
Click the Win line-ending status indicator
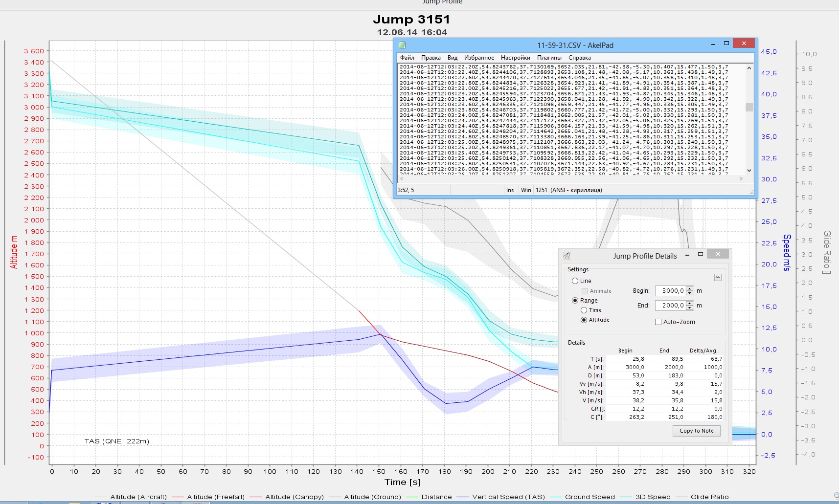[526, 190]
